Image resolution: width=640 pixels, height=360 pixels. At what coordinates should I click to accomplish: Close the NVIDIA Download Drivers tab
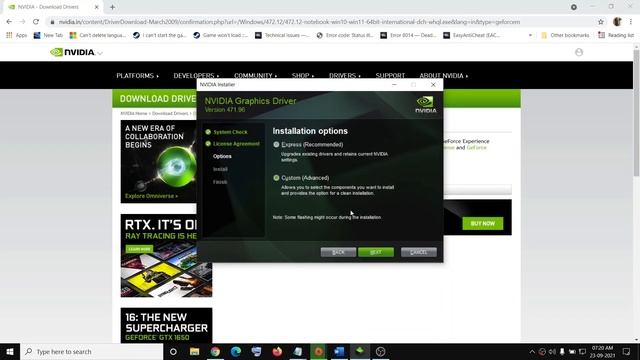(97, 7)
